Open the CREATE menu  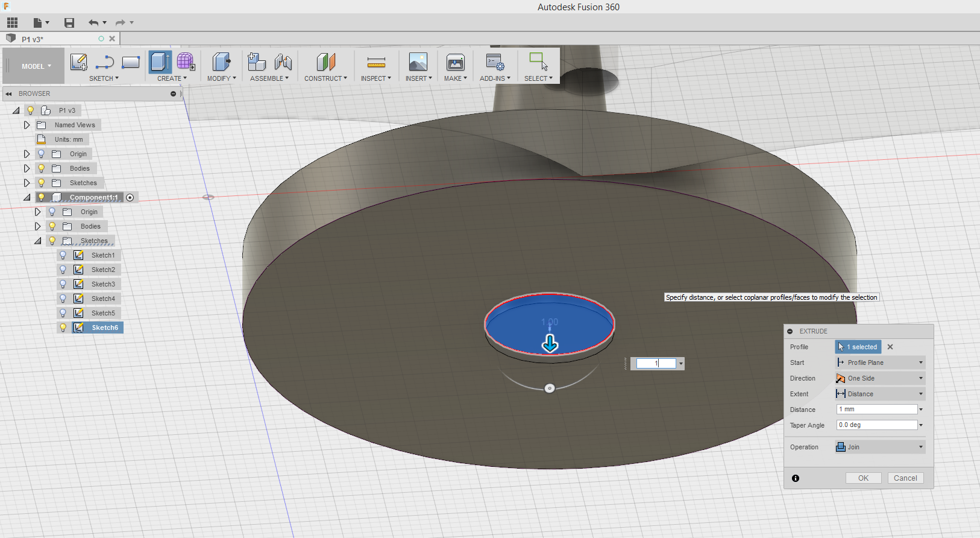coord(172,78)
